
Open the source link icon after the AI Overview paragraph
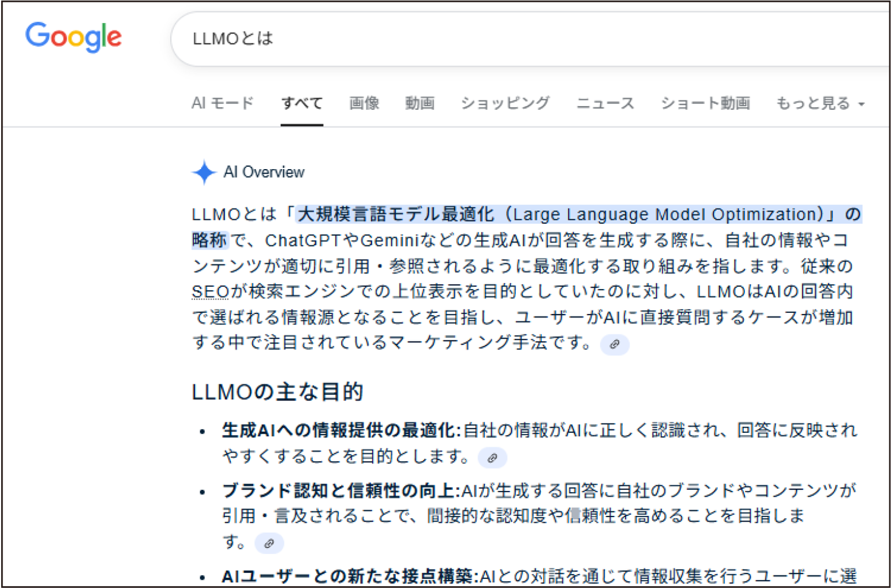[614, 344]
